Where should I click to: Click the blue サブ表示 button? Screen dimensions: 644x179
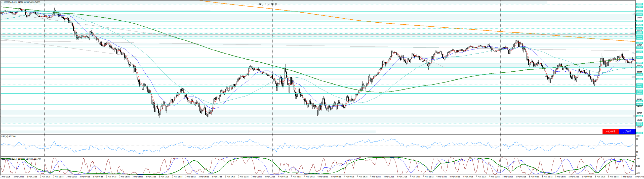[627, 131]
